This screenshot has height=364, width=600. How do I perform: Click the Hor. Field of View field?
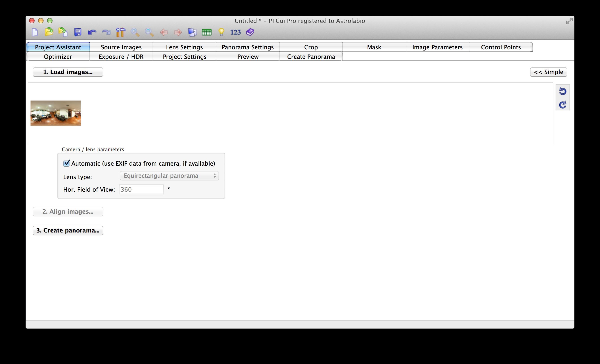click(x=141, y=189)
